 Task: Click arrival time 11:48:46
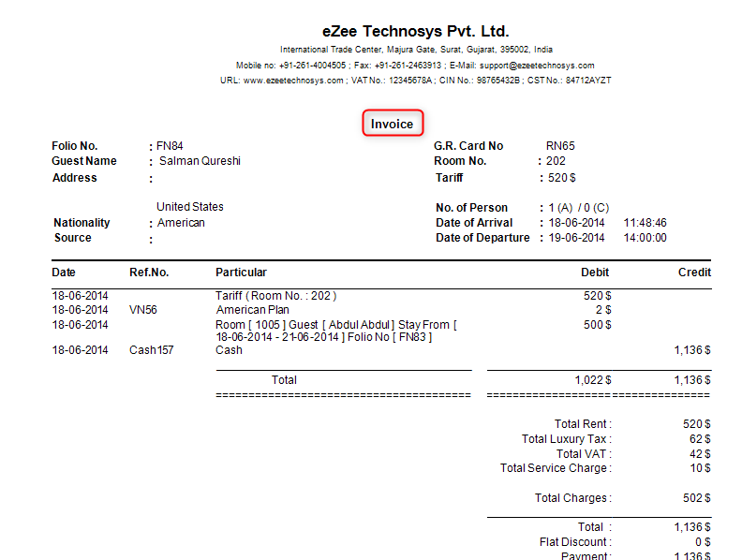coord(645,223)
